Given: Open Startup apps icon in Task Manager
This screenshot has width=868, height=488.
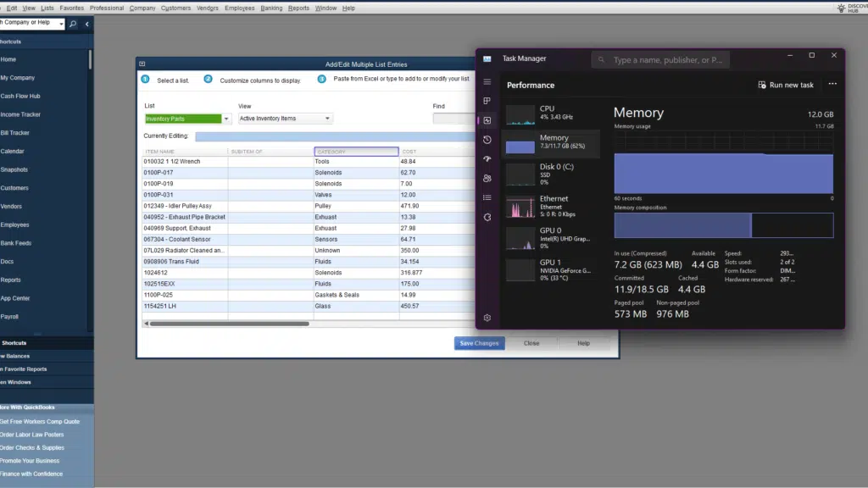Looking at the screenshot, I should [487, 158].
